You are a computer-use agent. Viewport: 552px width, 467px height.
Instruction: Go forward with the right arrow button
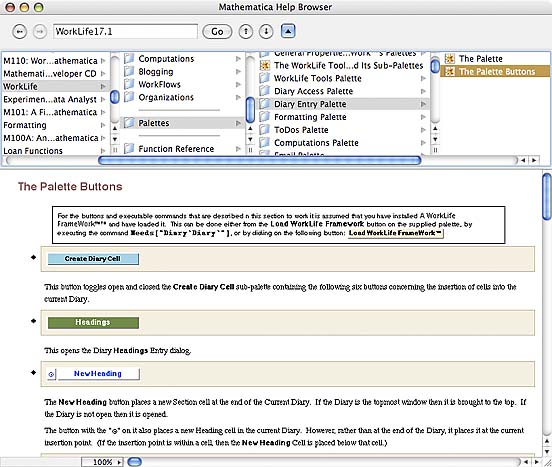point(40,32)
